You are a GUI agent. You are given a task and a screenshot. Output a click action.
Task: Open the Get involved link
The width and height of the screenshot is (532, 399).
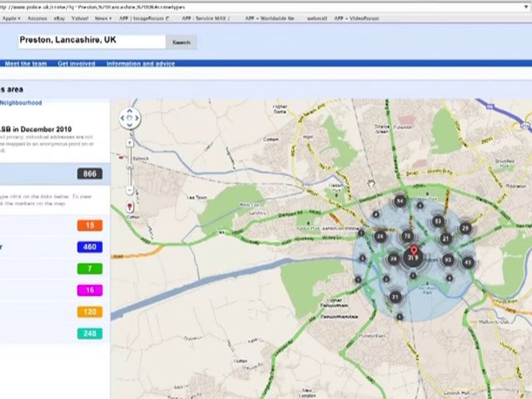coord(76,64)
